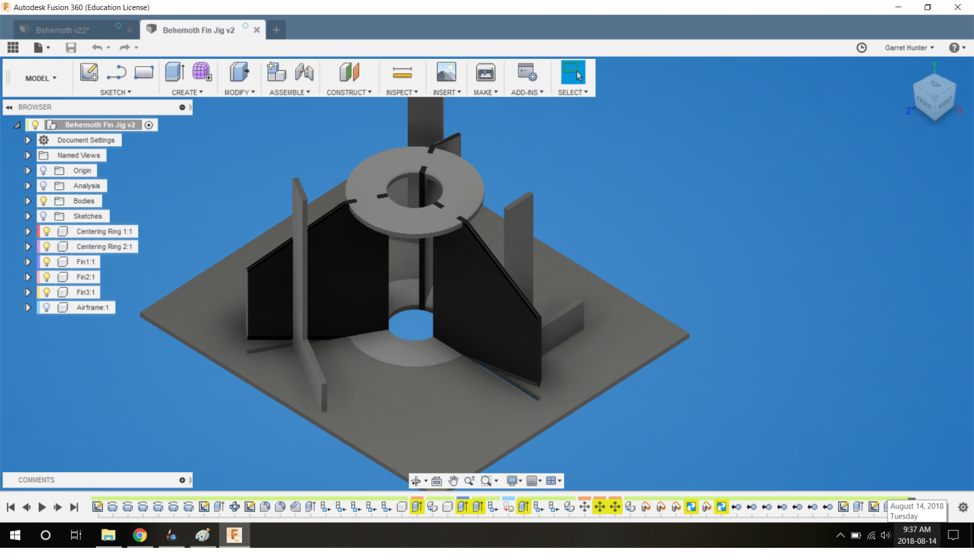Select the Joint tool icon
This screenshot has height=560, width=974.
click(x=304, y=72)
